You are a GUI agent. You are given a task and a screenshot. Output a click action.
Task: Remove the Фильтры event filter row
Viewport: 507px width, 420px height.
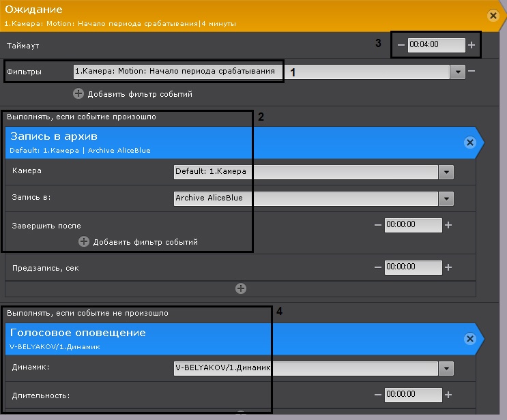coord(472,71)
